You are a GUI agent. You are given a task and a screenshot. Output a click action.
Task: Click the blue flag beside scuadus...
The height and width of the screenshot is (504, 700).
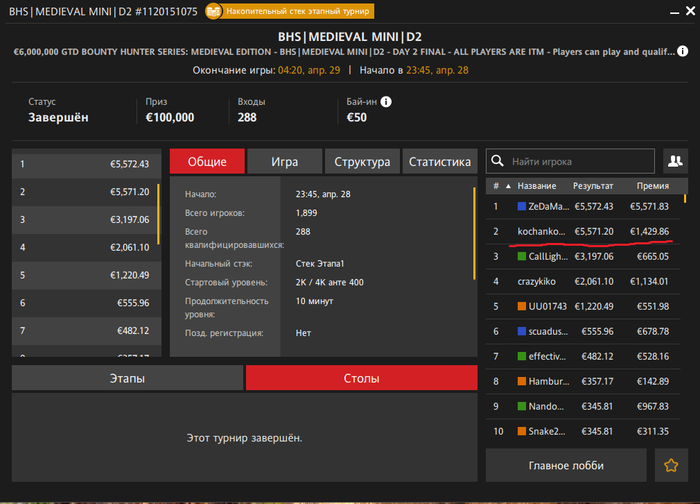point(521,331)
